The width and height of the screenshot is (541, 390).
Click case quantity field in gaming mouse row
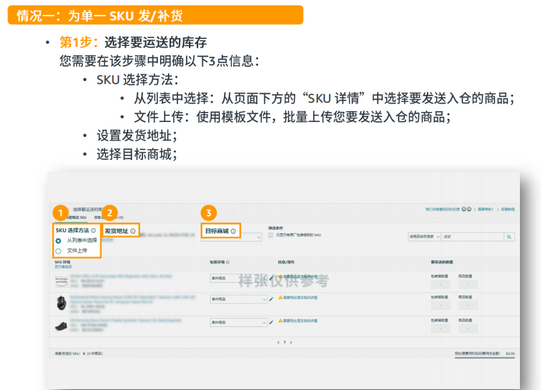point(441,305)
